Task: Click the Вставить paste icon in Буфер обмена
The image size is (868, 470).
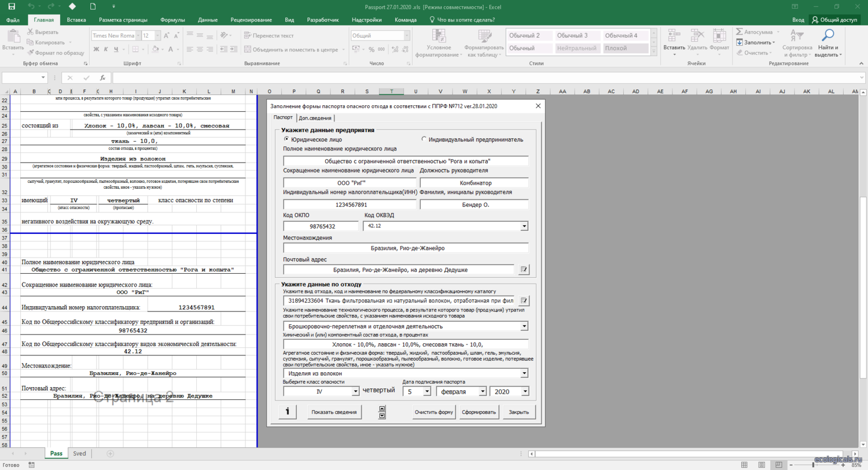Action: pyautogui.click(x=12, y=36)
